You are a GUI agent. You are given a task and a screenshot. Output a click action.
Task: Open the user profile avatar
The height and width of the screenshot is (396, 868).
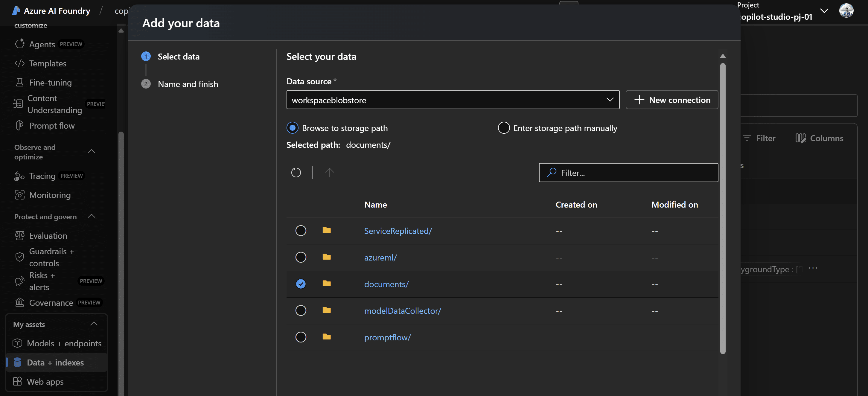tap(846, 10)
